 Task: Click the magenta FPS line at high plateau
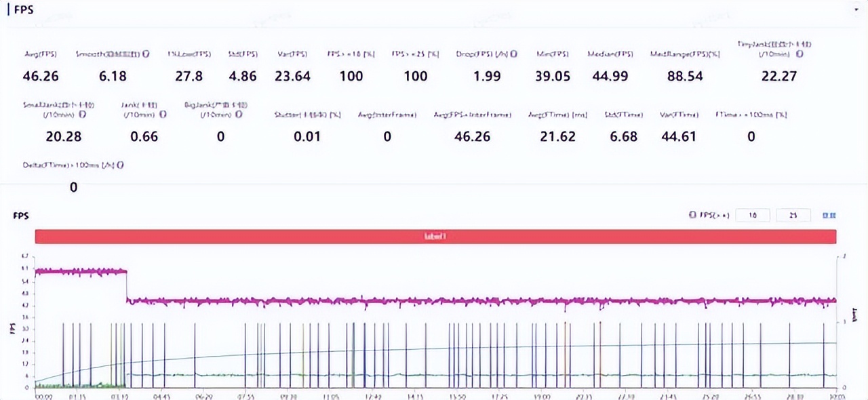(81, 271)
